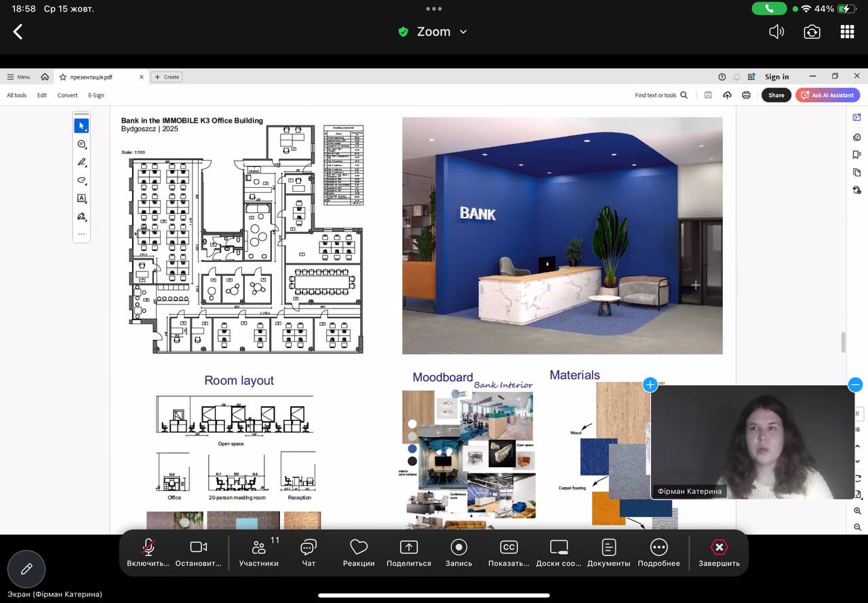Screen dimensions: 868x603
Task: Open the Edit menu in Acrobat
Action: (42, 96)
